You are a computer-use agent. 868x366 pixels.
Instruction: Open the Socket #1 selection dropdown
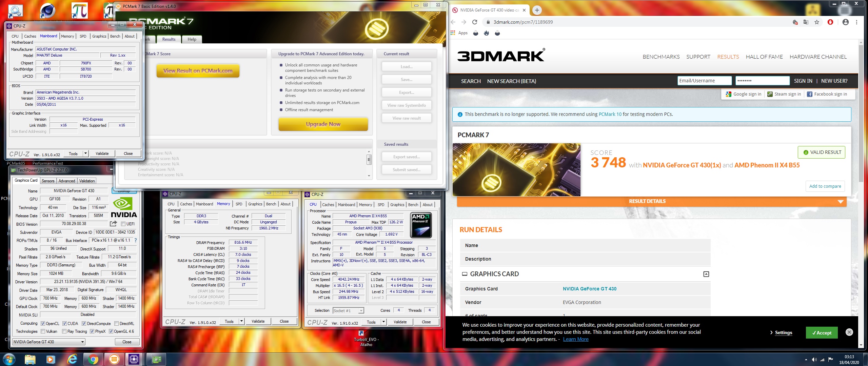pos(348,311)
